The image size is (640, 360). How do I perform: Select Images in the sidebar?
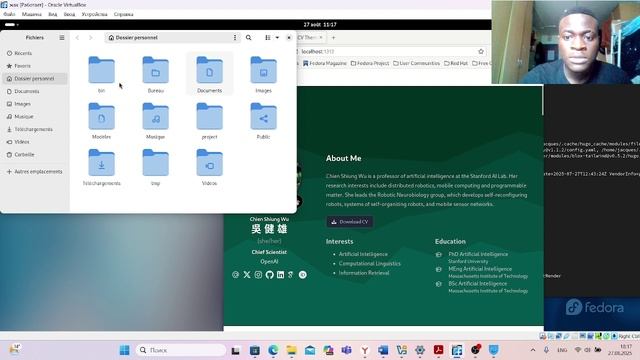(x=35, y=104)
